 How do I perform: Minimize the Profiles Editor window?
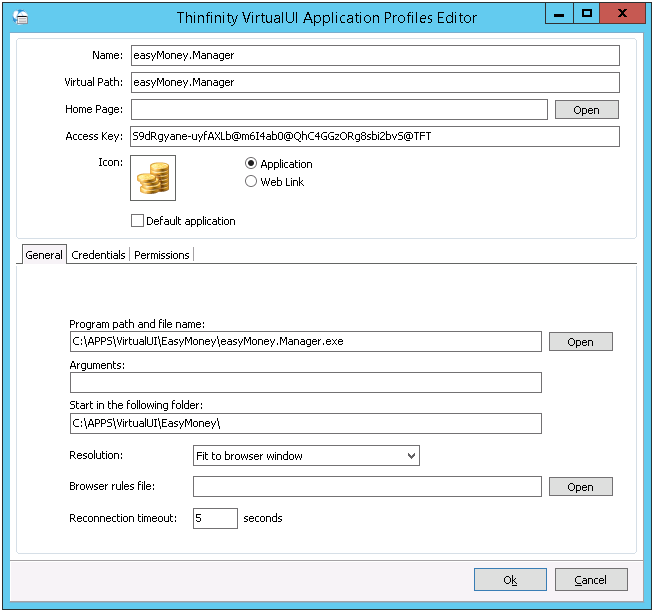point(559,14)
